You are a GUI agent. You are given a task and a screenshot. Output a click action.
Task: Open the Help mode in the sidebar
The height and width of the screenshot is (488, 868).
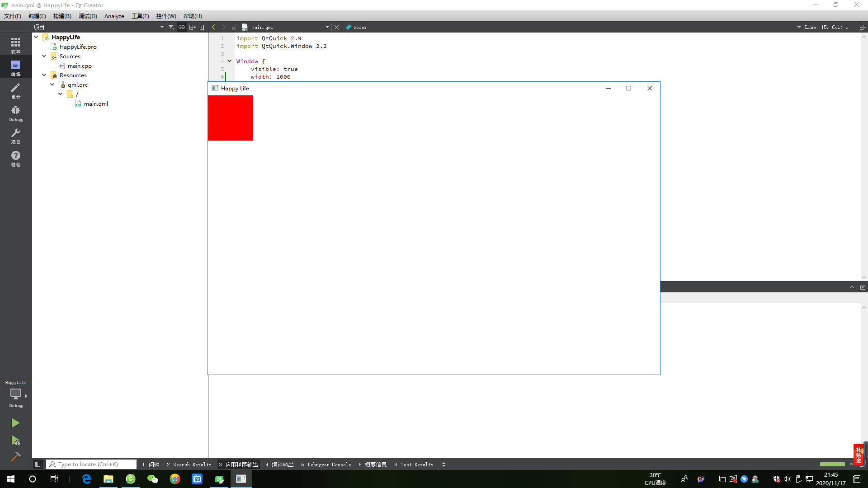coord(15,158)
